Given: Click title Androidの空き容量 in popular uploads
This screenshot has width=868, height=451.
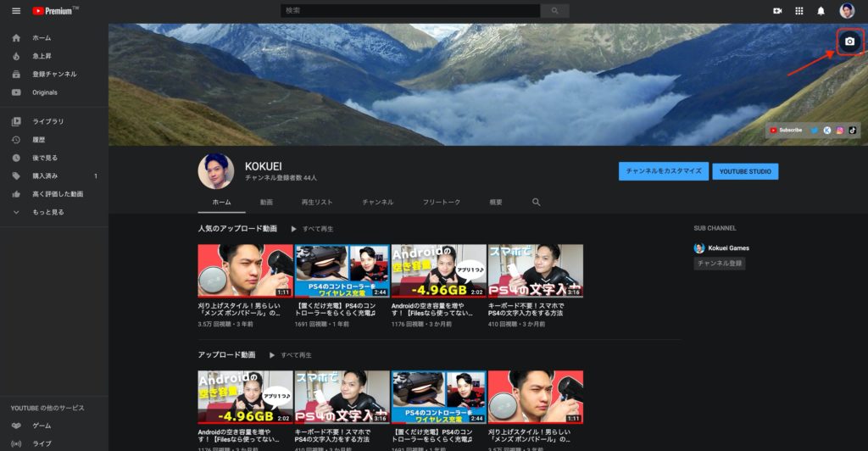Looking at the screenshot, I should click(432, 309).
